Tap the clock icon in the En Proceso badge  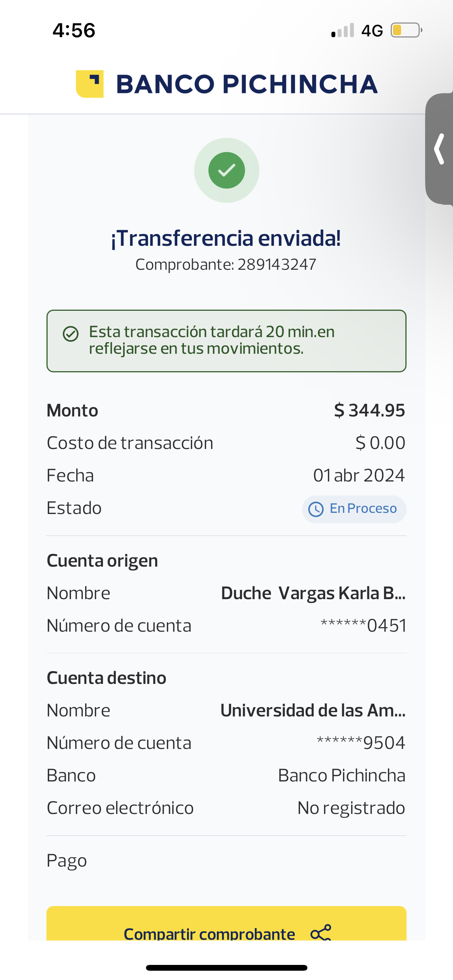[x=316, y=509]
